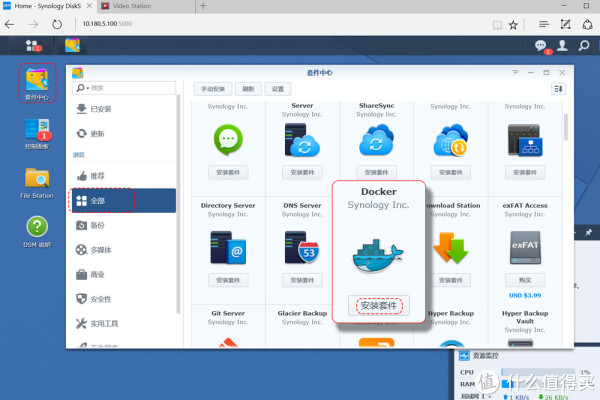
Task: Click the USD $3.99 price link
Action: 525,295
